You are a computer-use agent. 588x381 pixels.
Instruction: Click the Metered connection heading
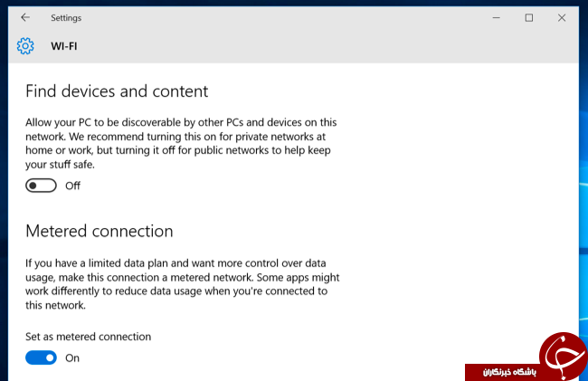point(100,231)
